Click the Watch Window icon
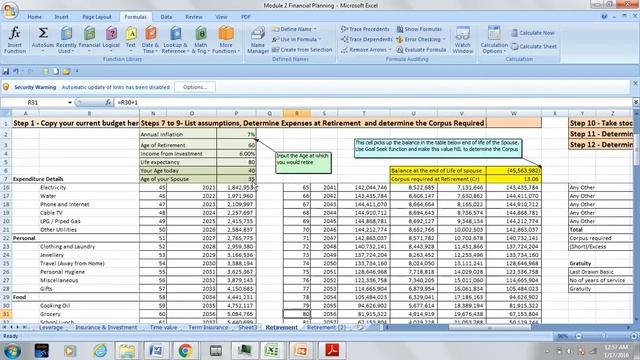640x360 pixels. [x=462, y=39]
